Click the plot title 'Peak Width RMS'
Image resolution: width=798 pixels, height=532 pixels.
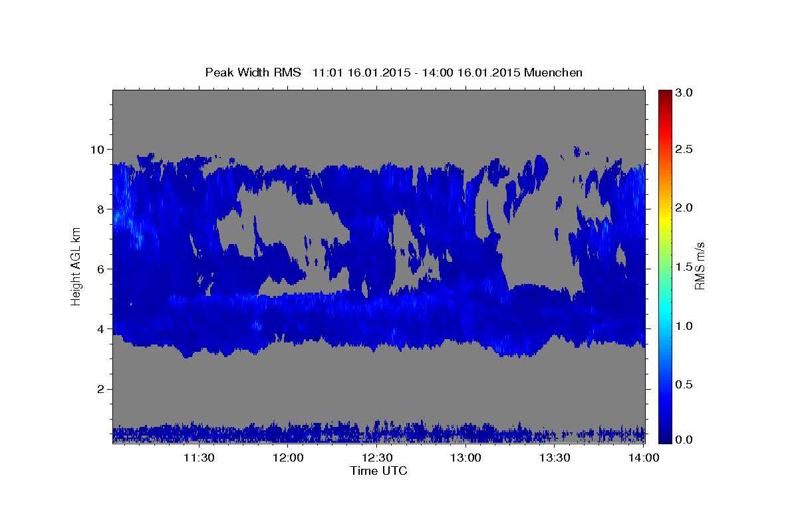point(253,72)
